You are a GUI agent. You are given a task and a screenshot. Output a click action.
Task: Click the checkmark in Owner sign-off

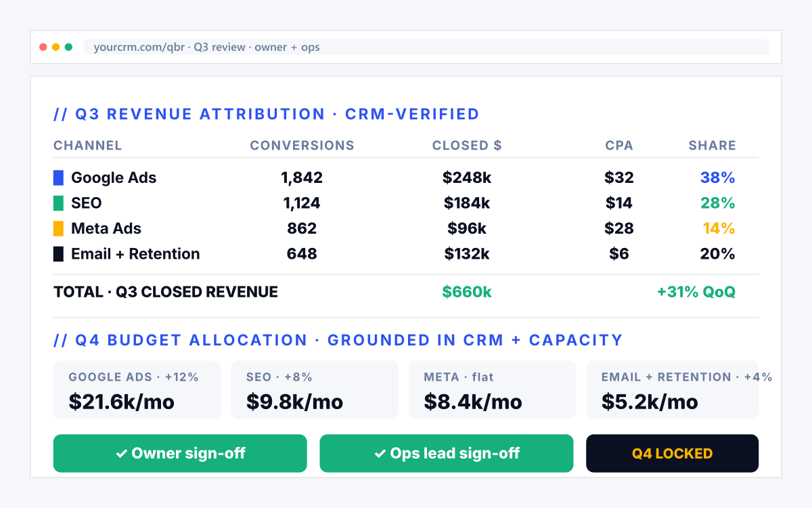coord(121,454)
